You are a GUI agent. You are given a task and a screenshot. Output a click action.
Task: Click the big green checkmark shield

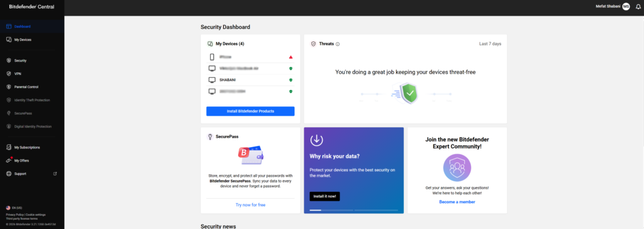point(409,94)
